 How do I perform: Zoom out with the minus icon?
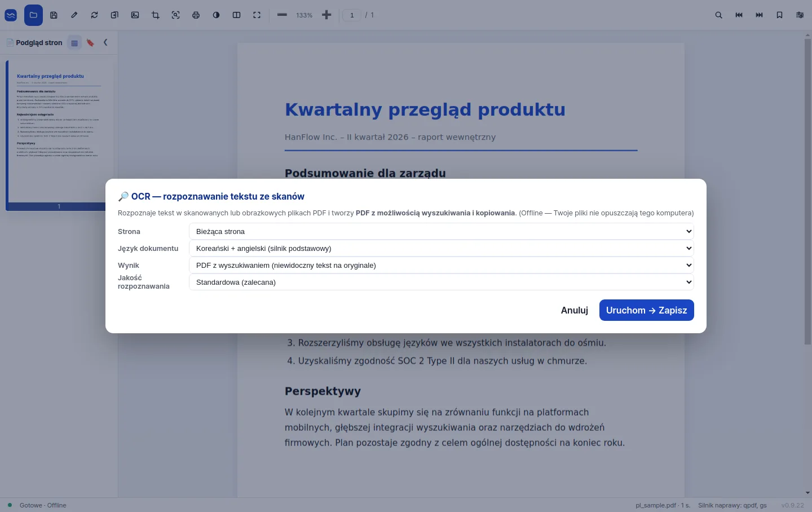pos(282,15)
